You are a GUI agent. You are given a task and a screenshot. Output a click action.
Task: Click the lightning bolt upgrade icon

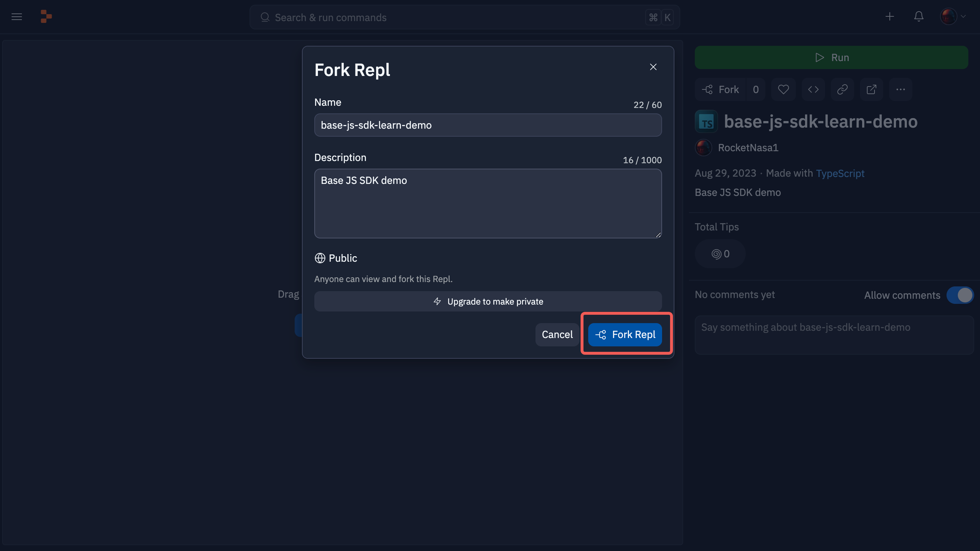437,302
